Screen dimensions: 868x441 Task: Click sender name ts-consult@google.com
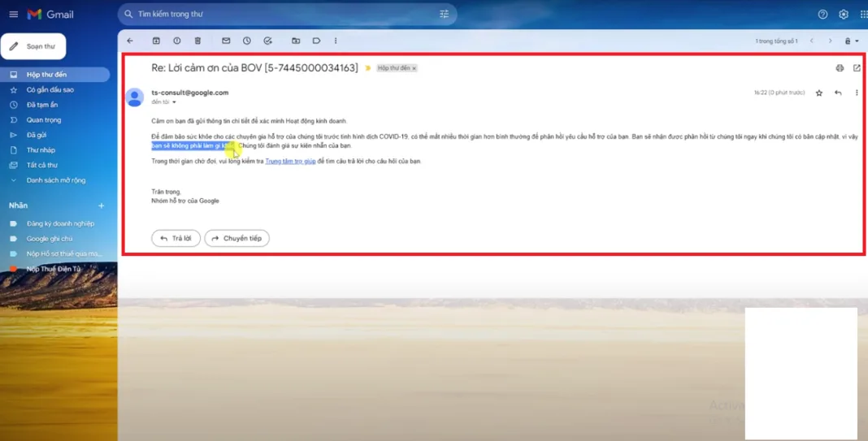(x=190, y=93)
